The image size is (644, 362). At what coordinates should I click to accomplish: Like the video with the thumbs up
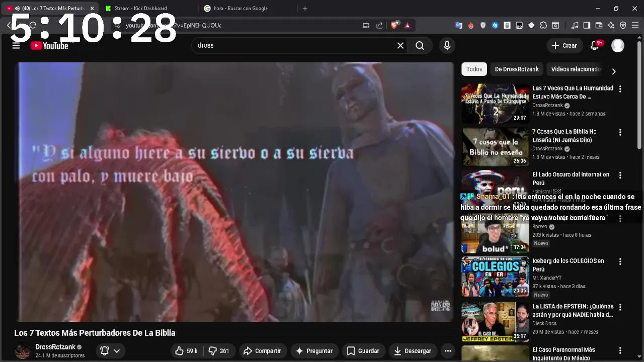(x=186, y=351)
